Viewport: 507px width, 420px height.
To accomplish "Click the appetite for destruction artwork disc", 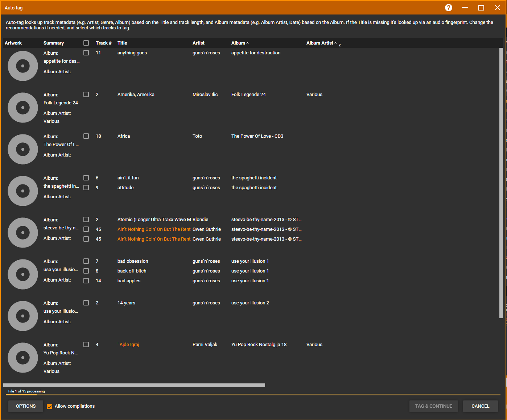I will click(23, 66).
